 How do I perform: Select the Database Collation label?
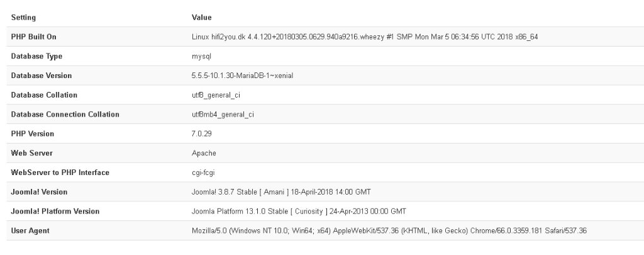pos(44,95)
